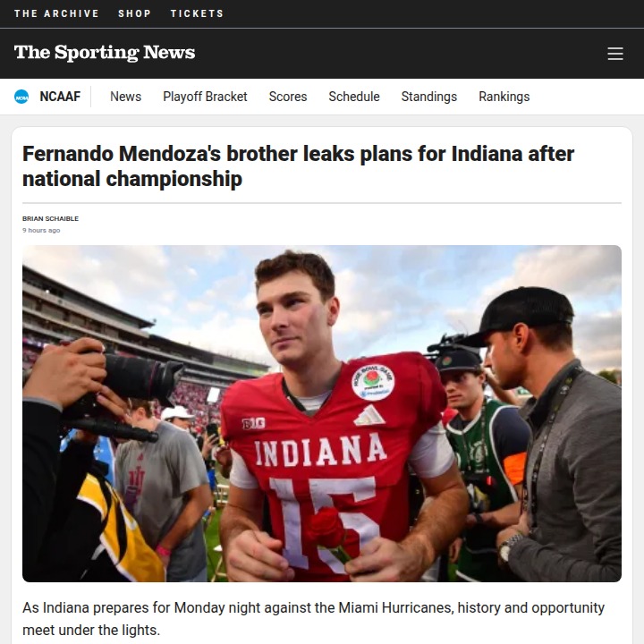Open the hamburger menu icon
Viewport: 644px width, 644px height.
pos(614,54)
